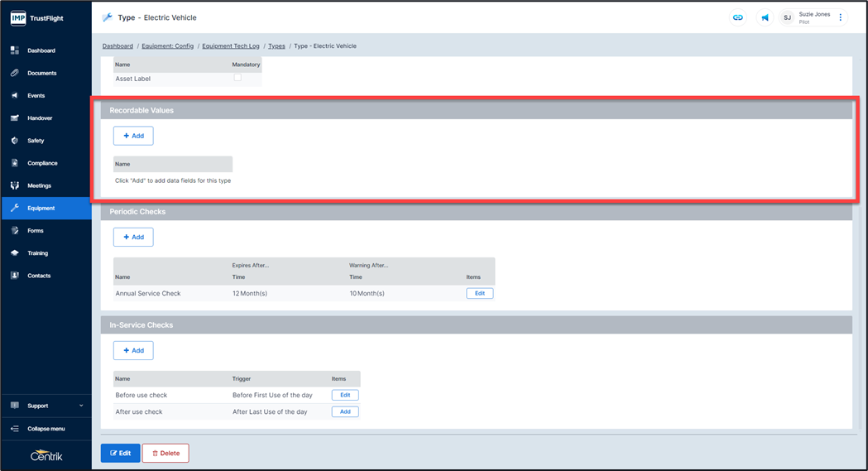Collapse the sidebar menu
The height and width of the screenshot is (471, 868).
coord(46,429)
